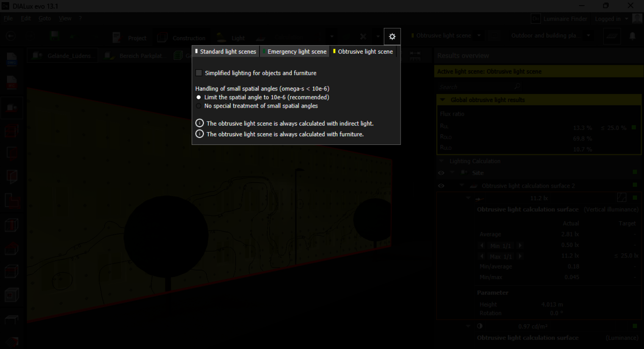Click the notification bell icon

pyautogui.click(x=632, y=36)
